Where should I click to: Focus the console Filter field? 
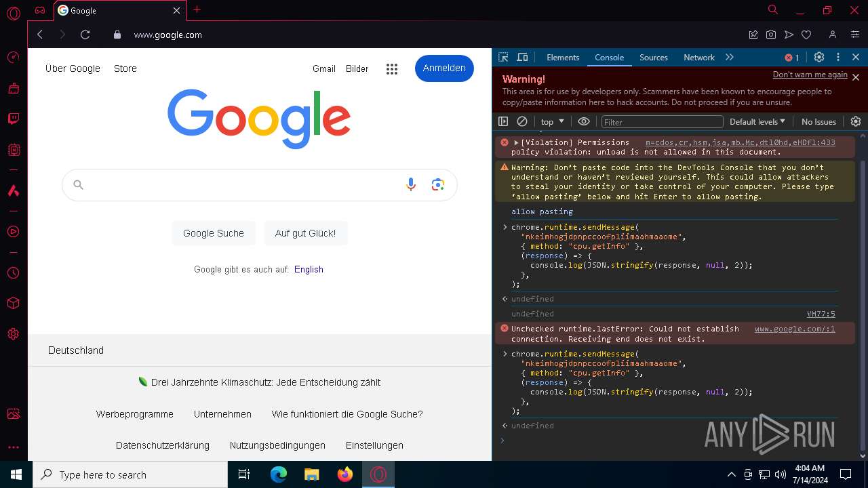pos(662,122)
